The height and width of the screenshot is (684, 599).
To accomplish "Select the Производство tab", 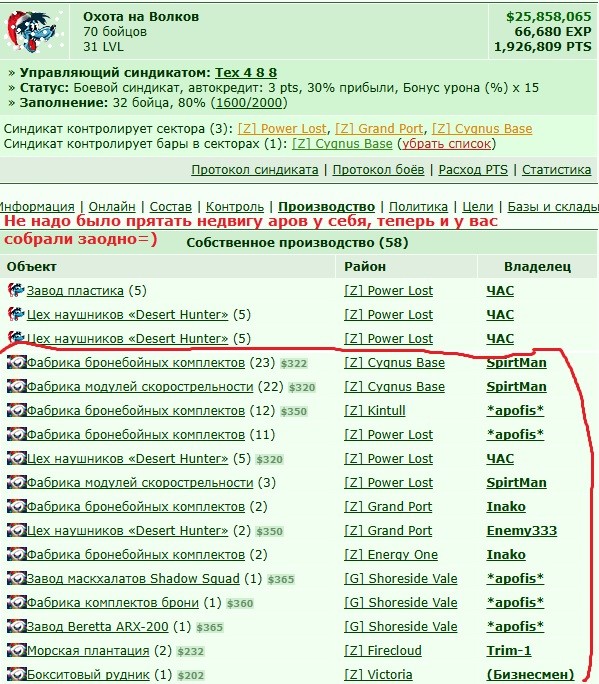I will 326,206.
